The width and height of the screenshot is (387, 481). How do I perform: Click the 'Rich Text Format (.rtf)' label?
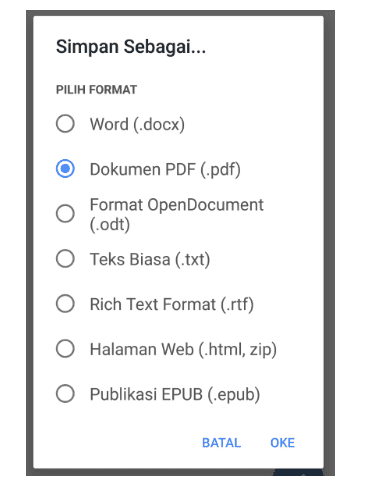coord(172,305)
